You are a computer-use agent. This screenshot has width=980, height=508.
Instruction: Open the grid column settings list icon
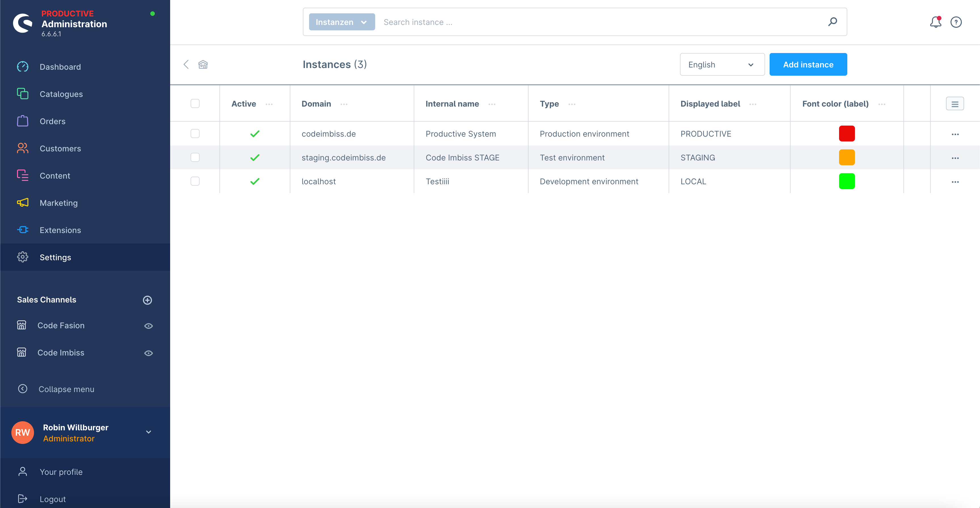[955, 104]
